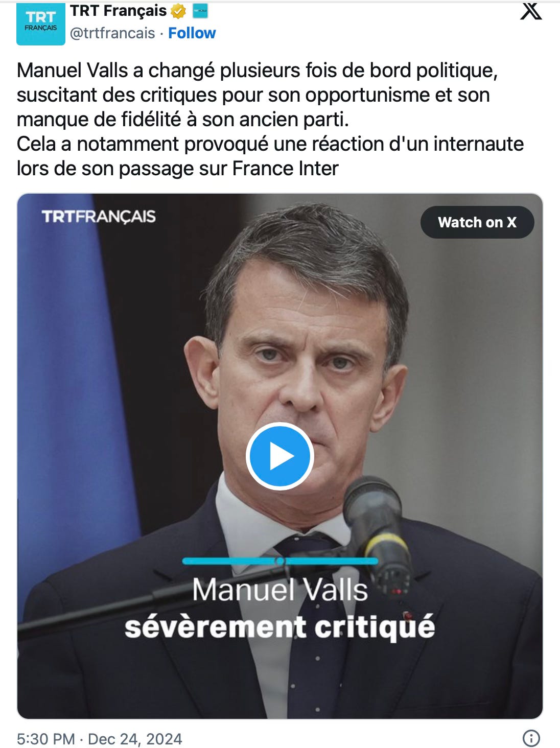Follow the TRT Français account
This screenshot has width=560, height=748.
coord(192,33)
